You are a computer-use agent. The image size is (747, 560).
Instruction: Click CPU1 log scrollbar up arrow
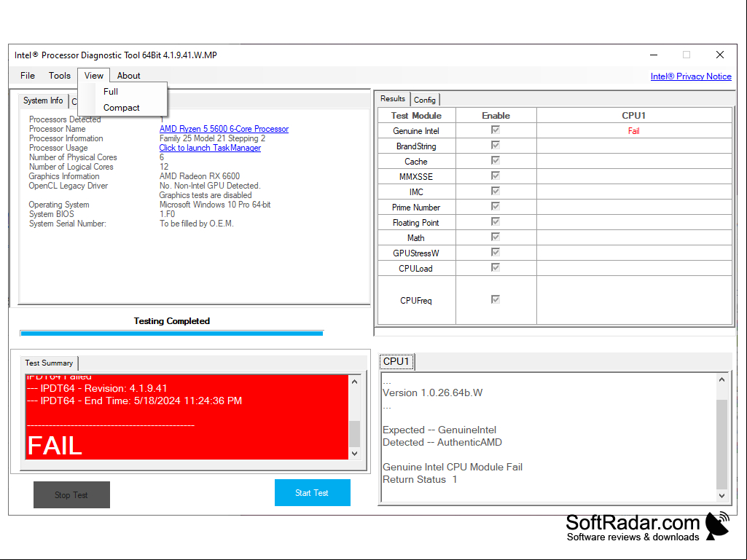tap(721, 379)
